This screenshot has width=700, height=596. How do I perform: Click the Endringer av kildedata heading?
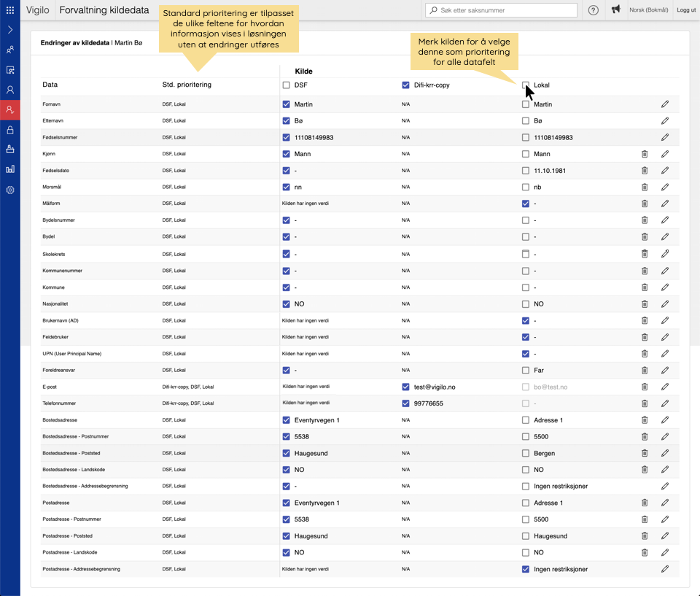pos(75,43)
